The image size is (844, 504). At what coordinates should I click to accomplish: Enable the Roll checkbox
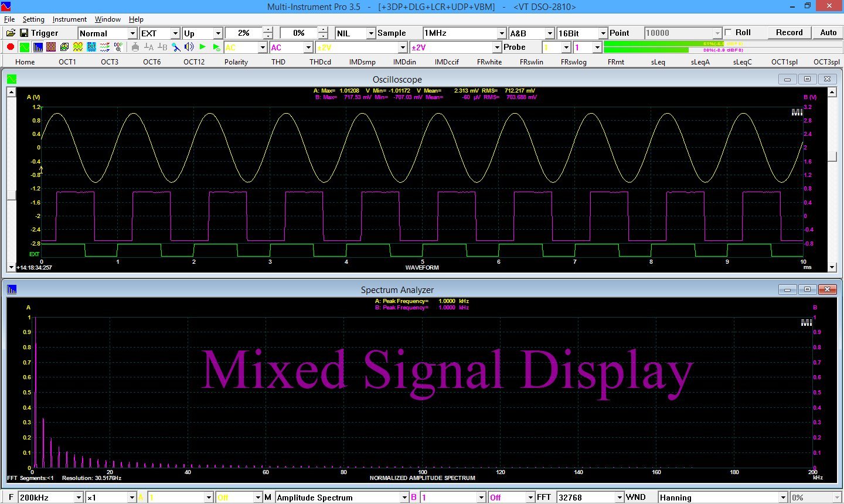729,33
